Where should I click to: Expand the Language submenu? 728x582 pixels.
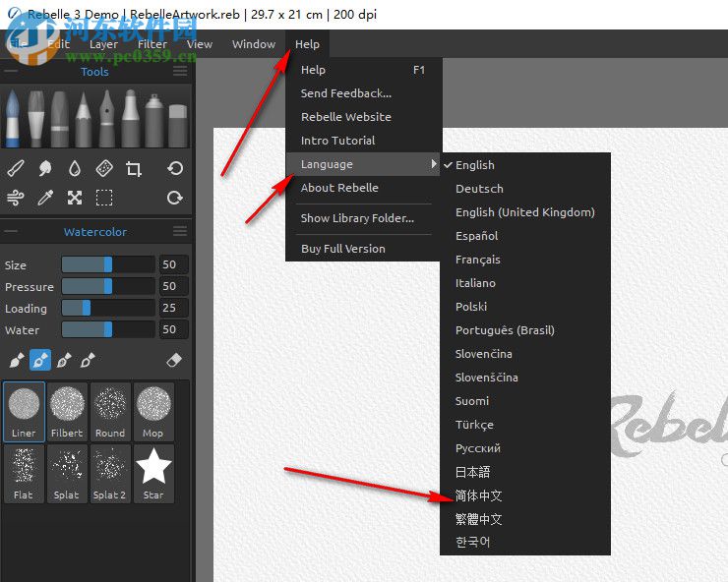point(363,164)
